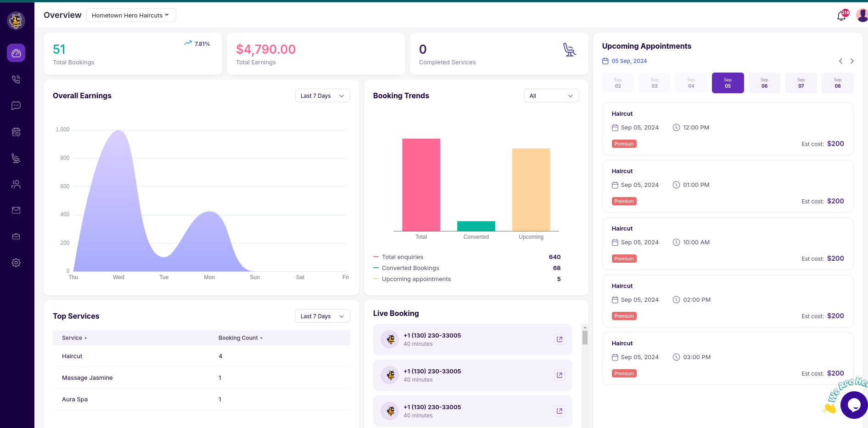Select the salon chair Services sidebar icon

(x=16, y=158)
